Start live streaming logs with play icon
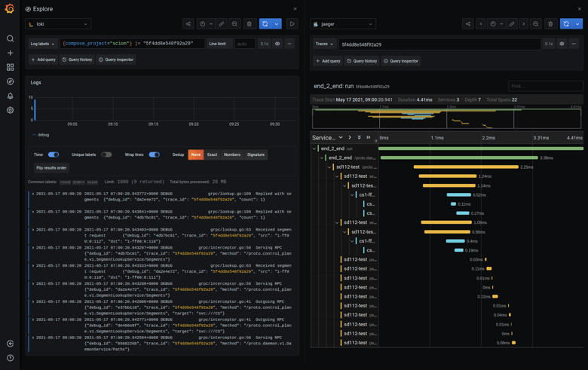This screenshot has height=370, width=588. coord(292,24)
